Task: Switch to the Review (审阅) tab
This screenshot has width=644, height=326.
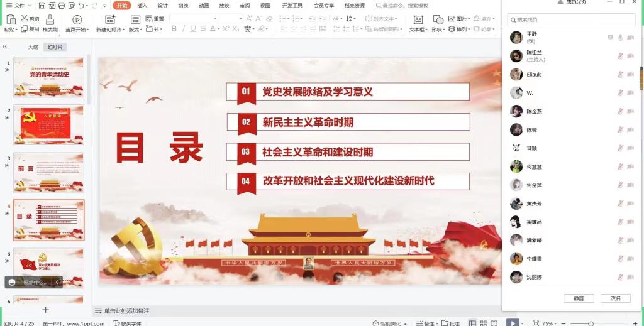Action: click(245, 5)
